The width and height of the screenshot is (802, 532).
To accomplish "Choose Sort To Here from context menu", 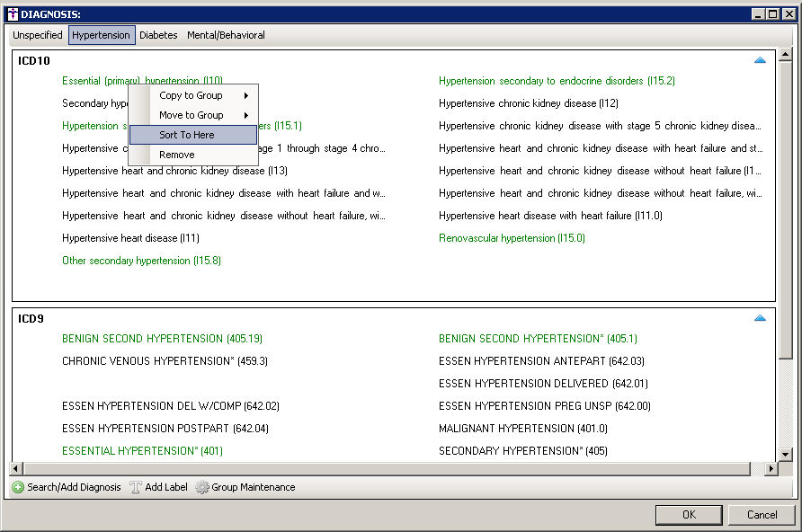I will coord(187,135).
